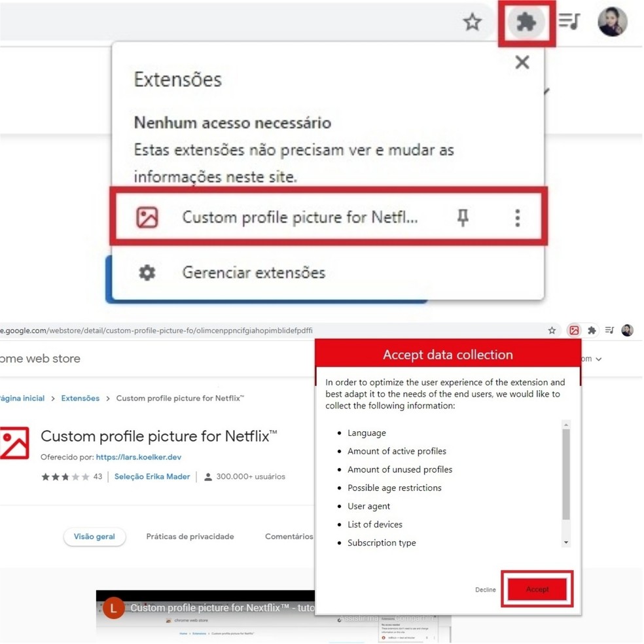Click small media controls icon on web store toolbar
Image resolution: width=644 pixels, height=644 pixels.
point(609,331)
